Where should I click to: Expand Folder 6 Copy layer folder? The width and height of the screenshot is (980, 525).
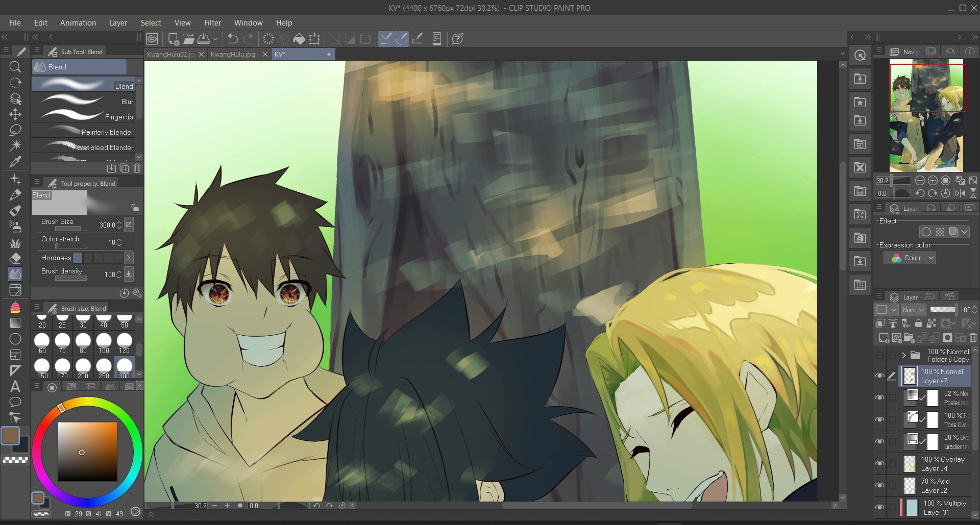point(904,355)
